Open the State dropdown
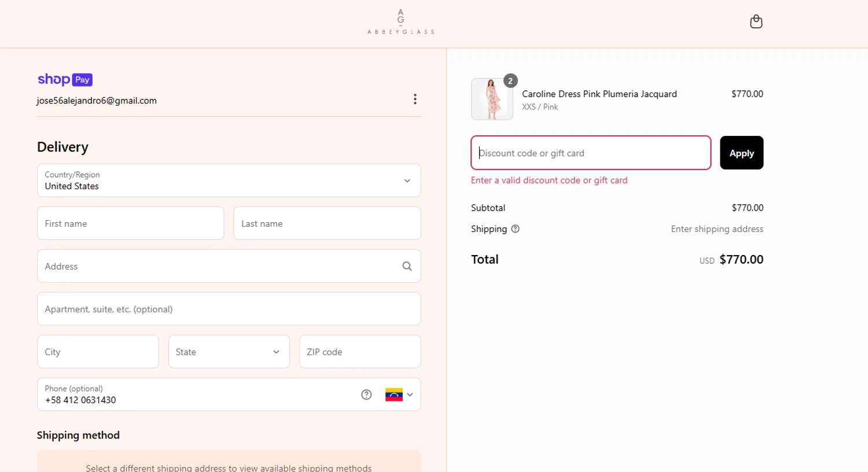 pos(229,352)
